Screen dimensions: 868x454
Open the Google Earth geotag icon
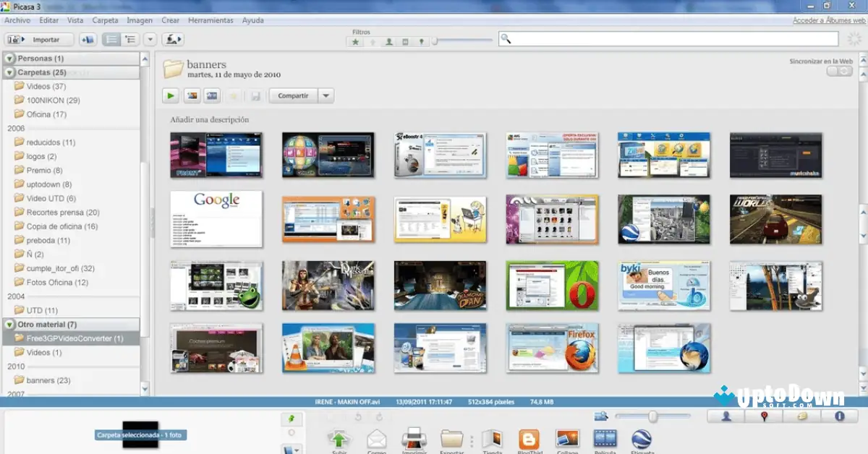point(642,440)
